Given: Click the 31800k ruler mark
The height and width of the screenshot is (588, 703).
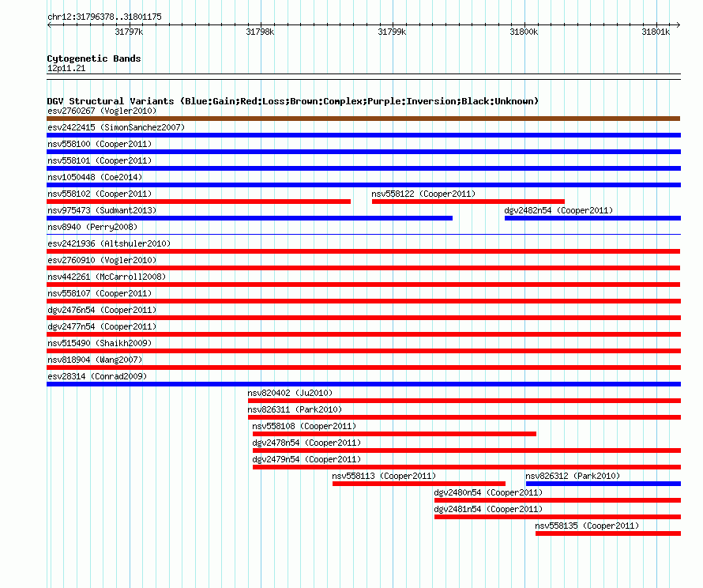Looking at the screenshot, I should [x=524, y=32].
